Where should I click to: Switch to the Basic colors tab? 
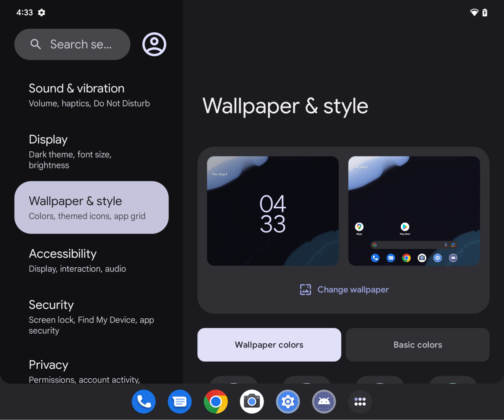tap(418, 344)
